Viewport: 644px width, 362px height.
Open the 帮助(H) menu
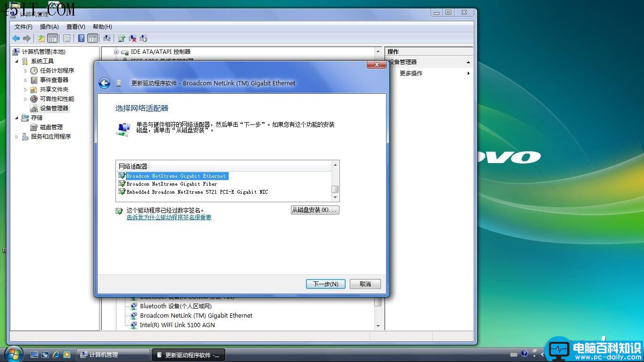click(x=102, y=27)
